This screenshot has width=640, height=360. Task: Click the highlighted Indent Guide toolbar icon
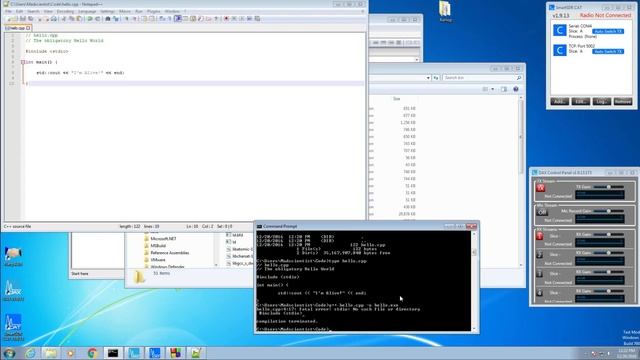178,19
